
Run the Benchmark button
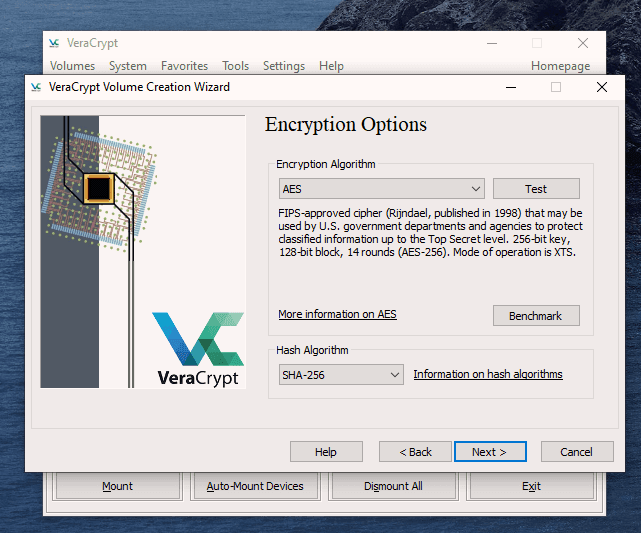point(536,316)
